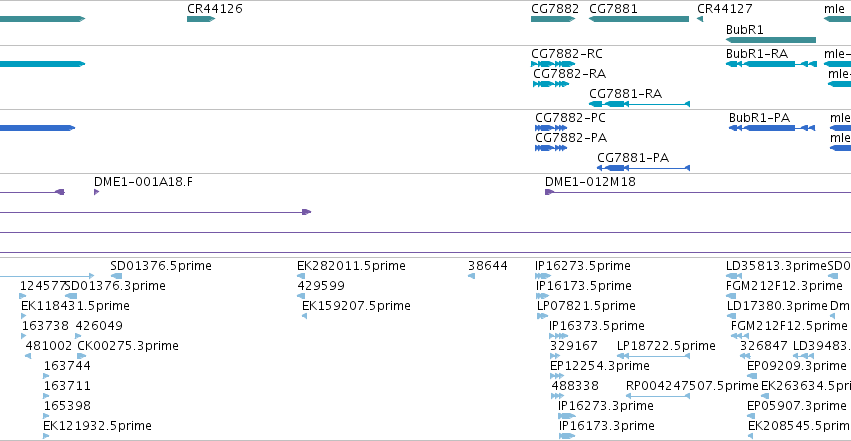
Task: Open the CG7881 gene feature
Action: (639, 19)
